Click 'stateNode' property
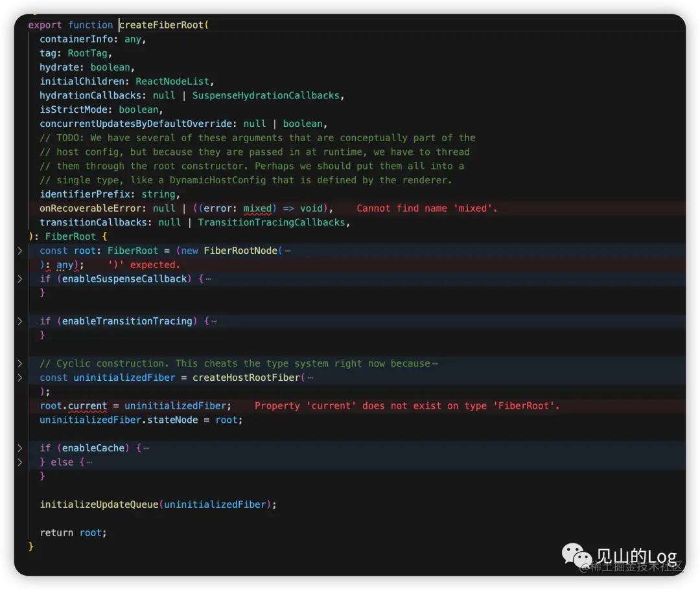 172,420
